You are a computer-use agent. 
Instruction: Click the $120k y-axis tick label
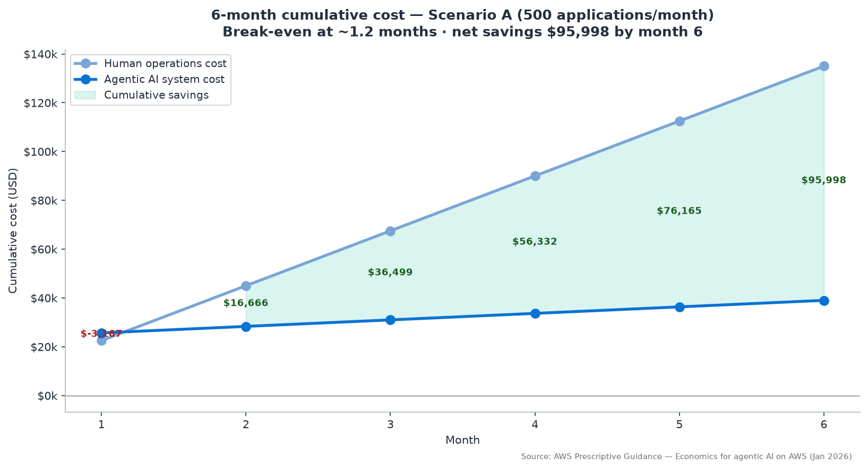pos(41,103)
